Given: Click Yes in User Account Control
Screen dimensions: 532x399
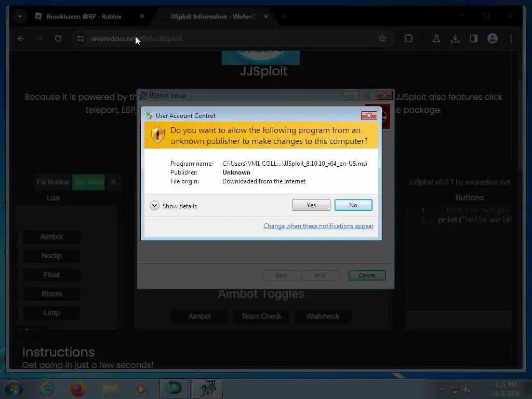Looking at the screenshot, I should (x=311, y=205).
